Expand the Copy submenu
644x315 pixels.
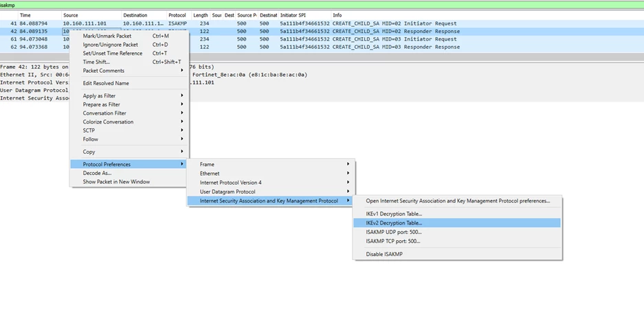[x=129, y=152]
